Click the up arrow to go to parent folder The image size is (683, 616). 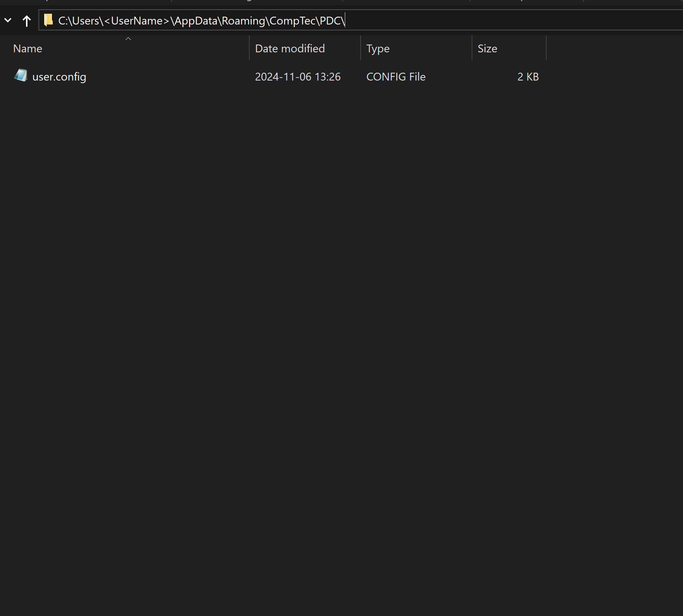(x=26, y=20)
